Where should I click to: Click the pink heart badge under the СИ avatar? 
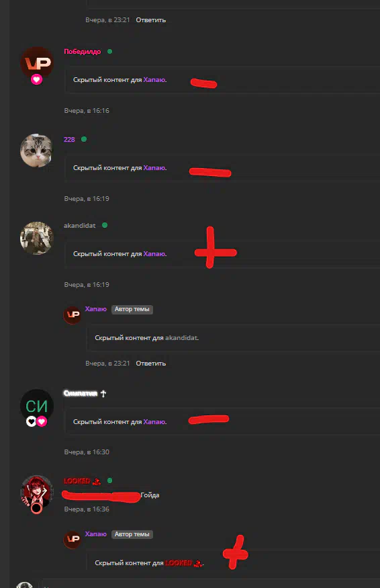tap(42, 421)
